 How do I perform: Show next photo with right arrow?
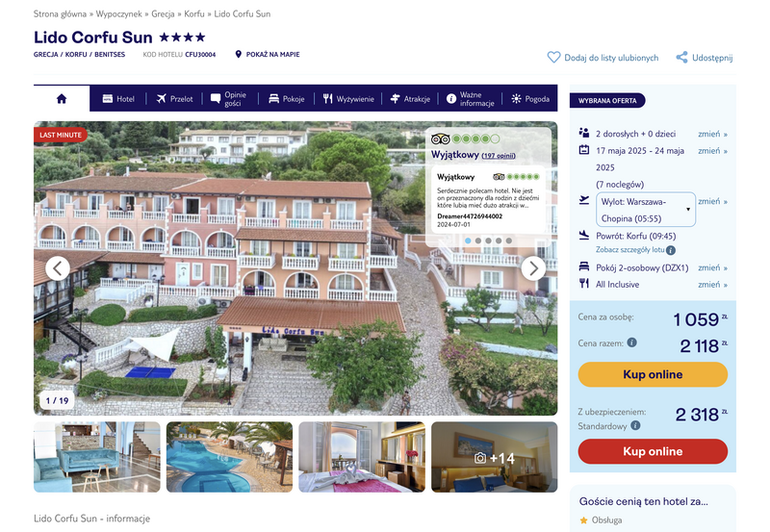[533, 268]
